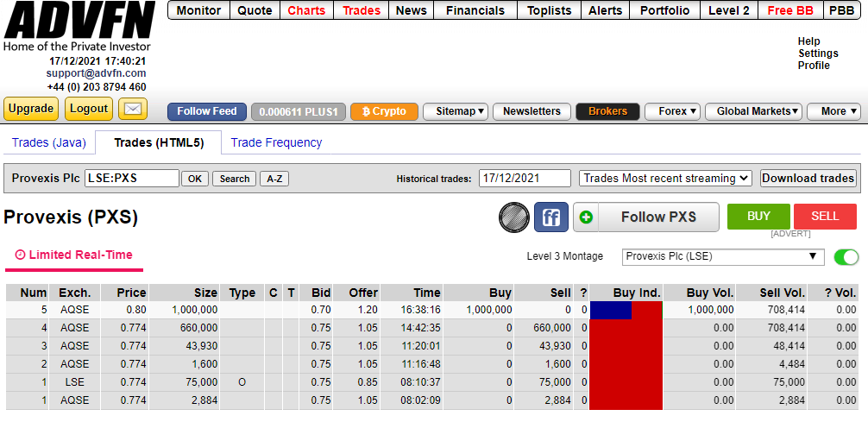868x422 pixels.
Task: Click the 43,930 size cell
Action: [185, 345]
